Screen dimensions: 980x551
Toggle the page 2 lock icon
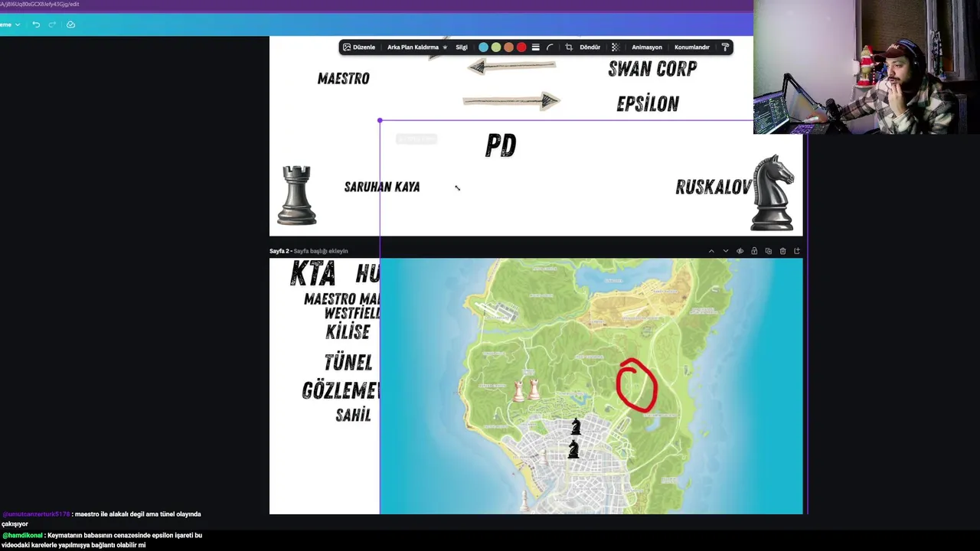pyautogui.click(x=754, y=251)
